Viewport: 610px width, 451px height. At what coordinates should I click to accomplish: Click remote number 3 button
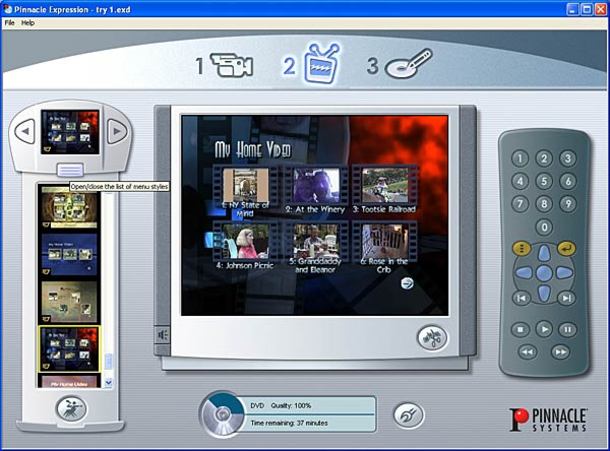pyautogui.click(x=568, y=158)
